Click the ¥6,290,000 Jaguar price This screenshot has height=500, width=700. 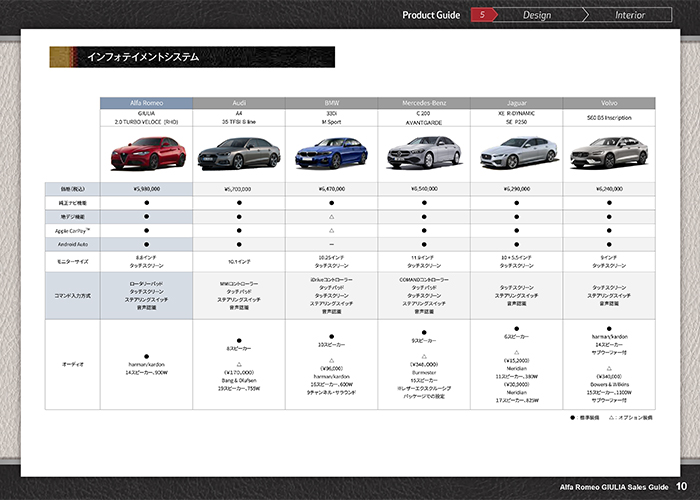click(x=517, y=189)
